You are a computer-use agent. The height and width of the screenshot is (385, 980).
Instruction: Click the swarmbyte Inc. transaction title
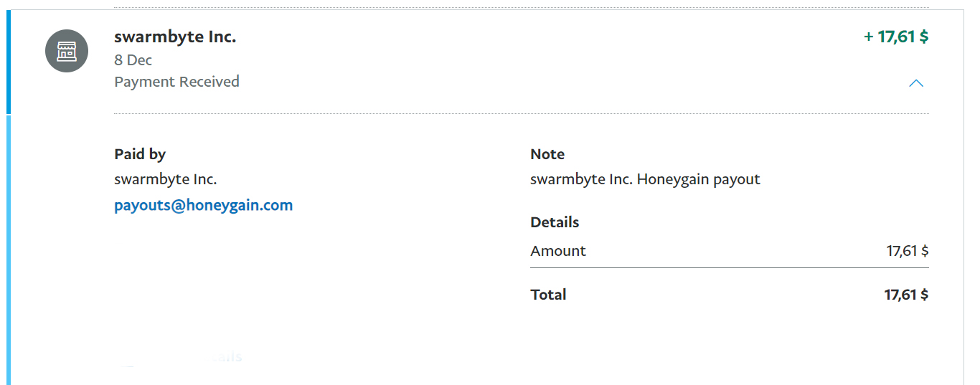pos(175,37)
